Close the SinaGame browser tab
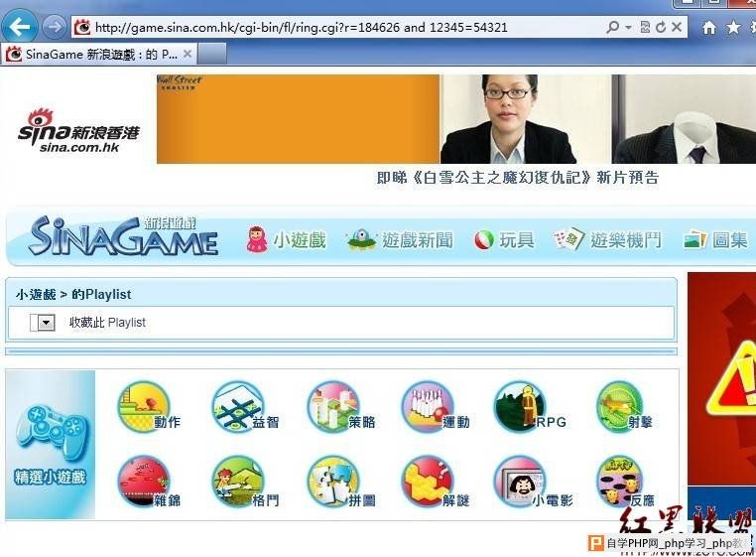Image resolution: width=756 pixels, height=557 pixels. click(188, 54)
